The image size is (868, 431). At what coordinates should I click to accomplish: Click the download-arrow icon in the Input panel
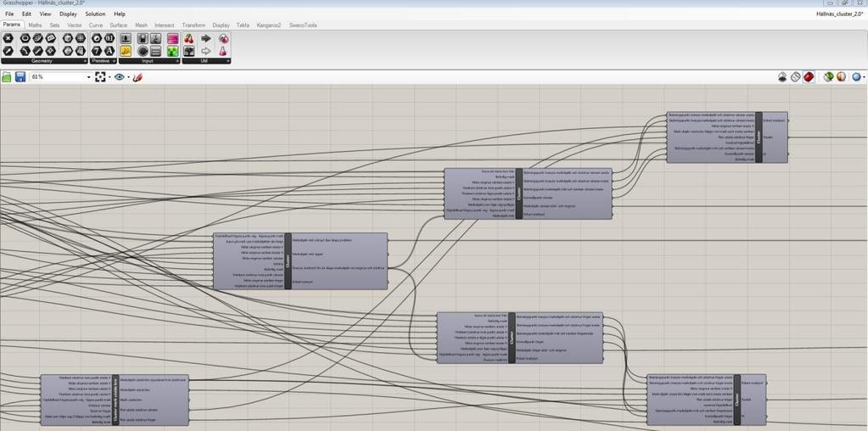pyautogui.click(x=126, y=39)
